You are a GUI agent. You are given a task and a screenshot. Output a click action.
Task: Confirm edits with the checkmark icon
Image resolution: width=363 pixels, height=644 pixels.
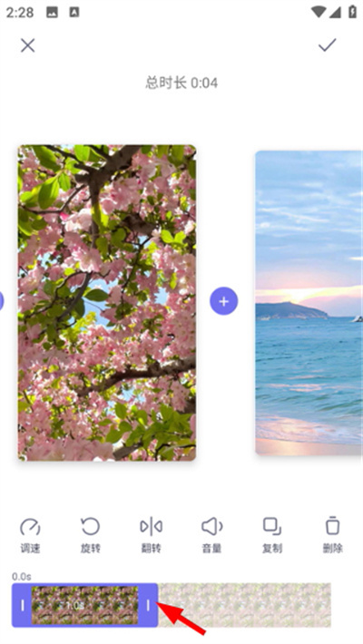328,44
